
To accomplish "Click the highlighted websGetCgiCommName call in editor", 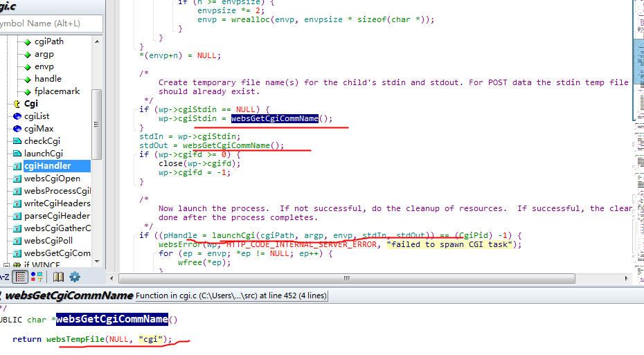I will pos(275,118).
